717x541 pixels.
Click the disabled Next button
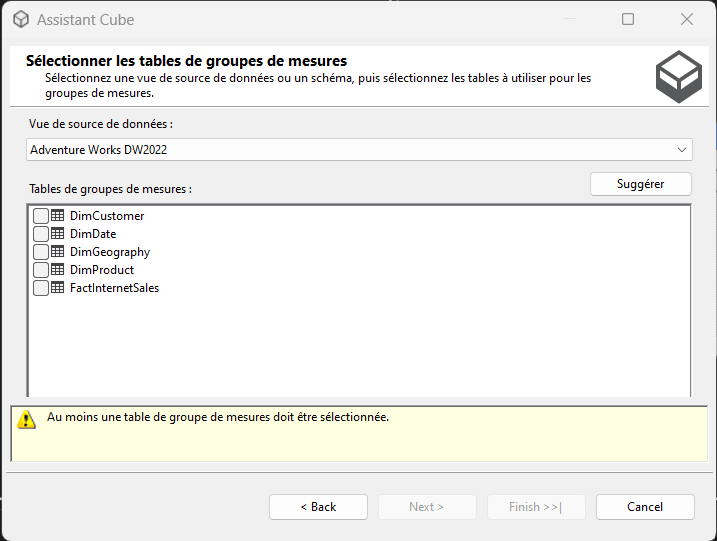pos(427,507)
